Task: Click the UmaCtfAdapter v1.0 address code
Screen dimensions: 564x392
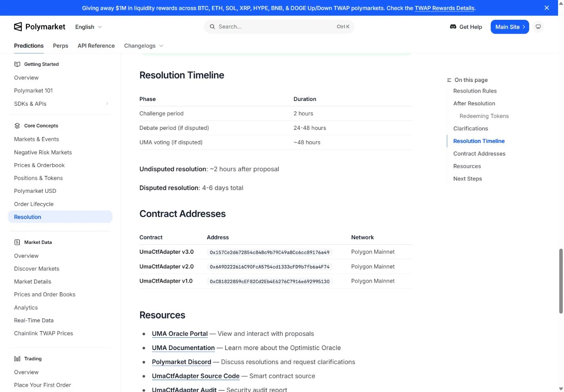Action: point(270,282)
